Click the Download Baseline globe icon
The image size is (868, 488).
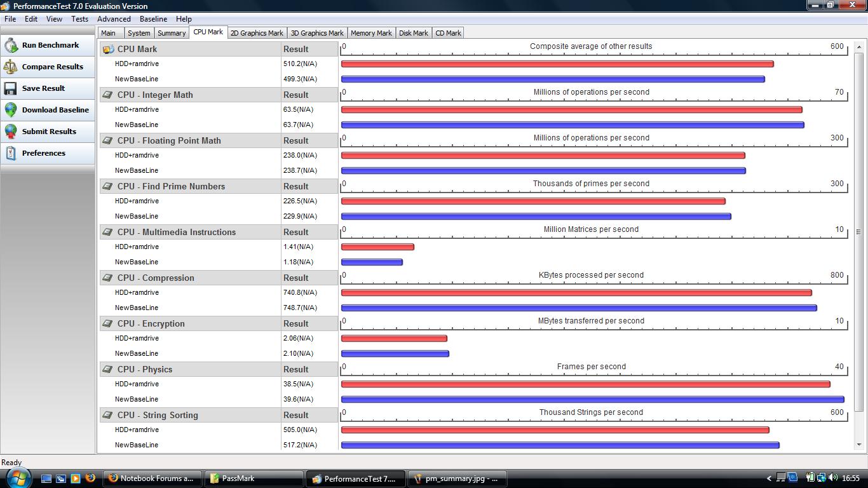(x=11, y=110)
